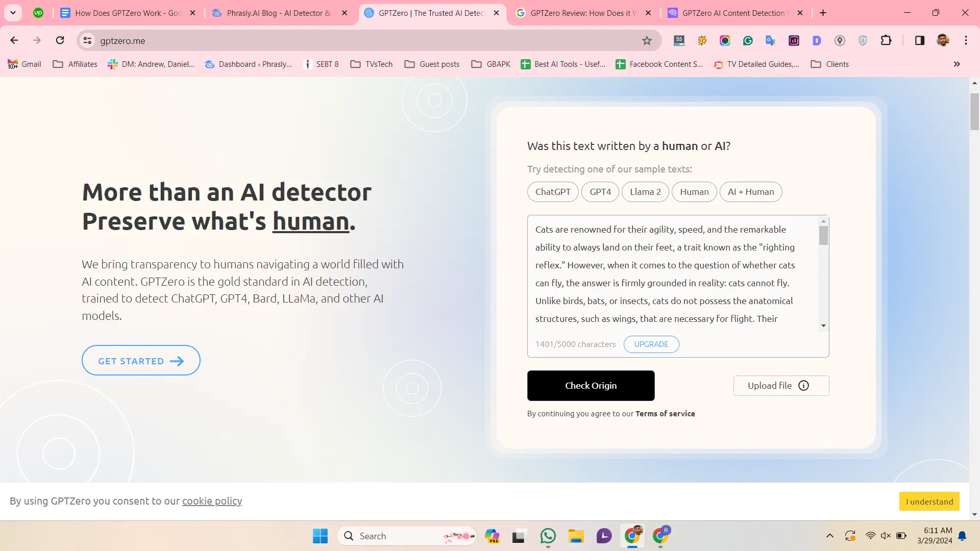
Task: Open Chrome's three-dot menu
Action: [966, 40]
